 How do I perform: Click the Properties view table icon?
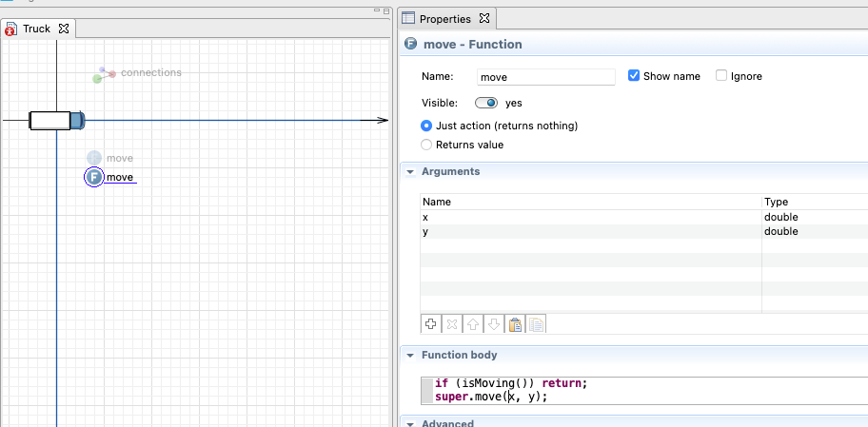[x=408, y=18]
